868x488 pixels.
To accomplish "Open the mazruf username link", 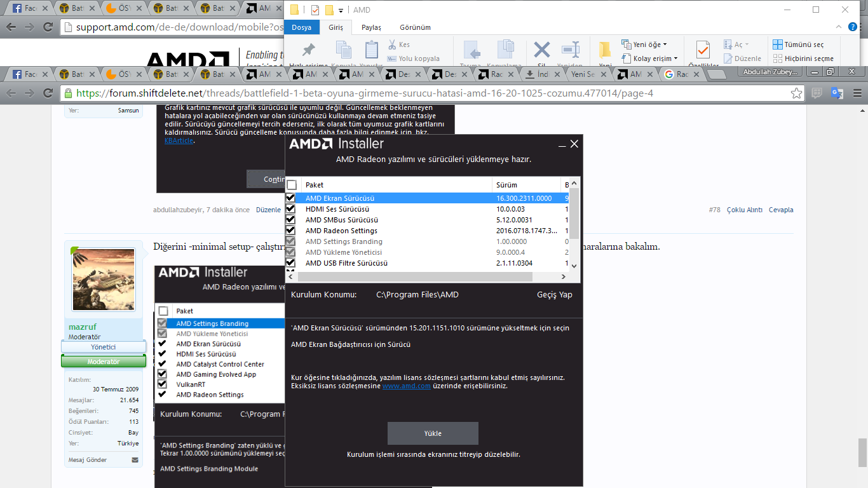I will 83,327.
